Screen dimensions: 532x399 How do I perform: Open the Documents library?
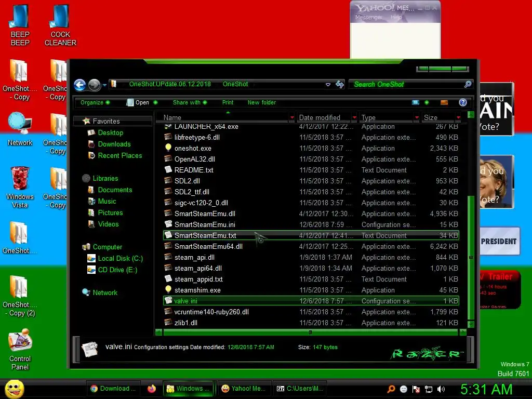[115, 190]
